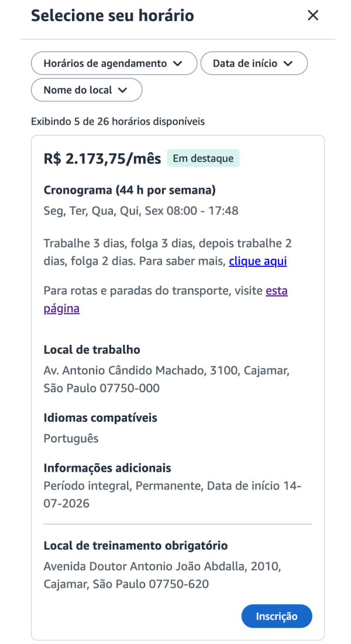
Task: Open the Data de início filter
Action: coord(254,63)
